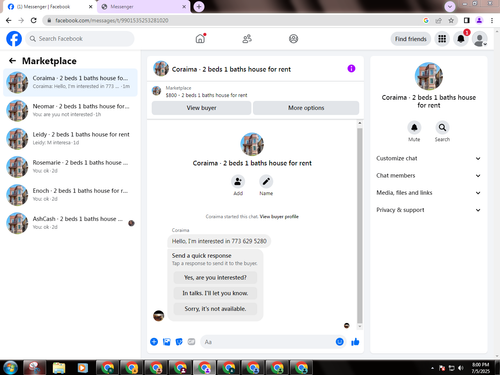Send quick response 'Yes, are you interested?'
The width and height of the screenshot is (500, 375).
click(x=215, y=277)
